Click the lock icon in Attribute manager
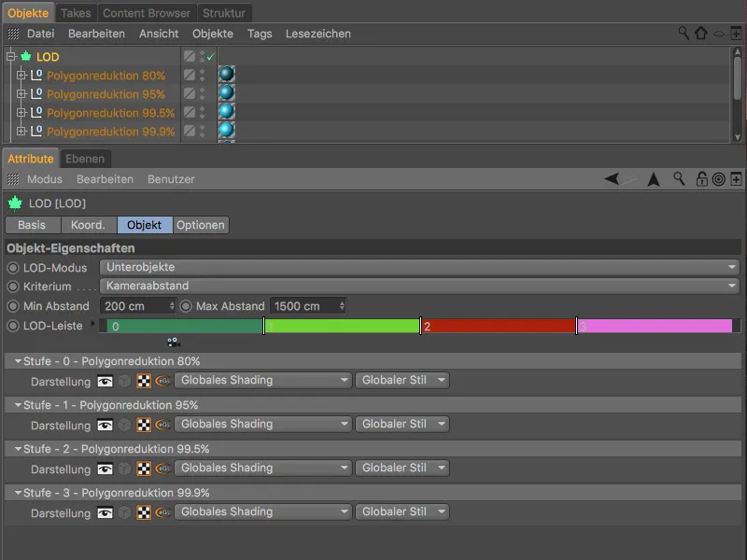Screen dimensions: 747x560 (701, 179)
